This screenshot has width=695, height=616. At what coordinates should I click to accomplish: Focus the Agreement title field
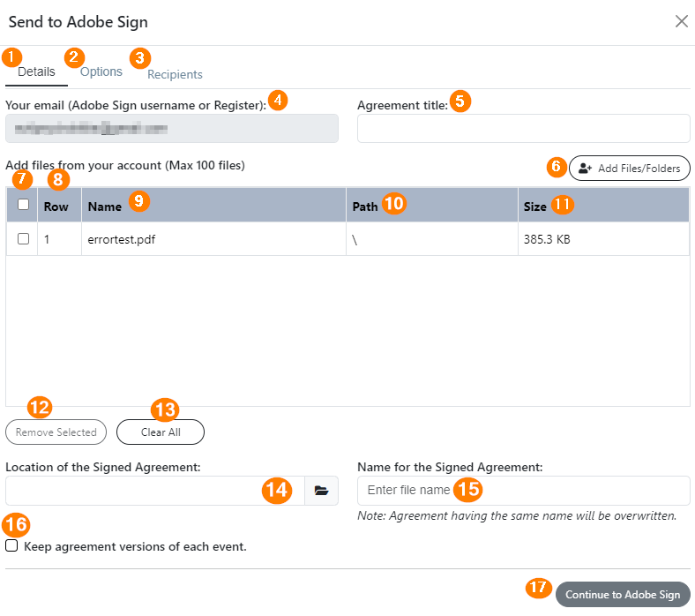click(x=524, y=129)
